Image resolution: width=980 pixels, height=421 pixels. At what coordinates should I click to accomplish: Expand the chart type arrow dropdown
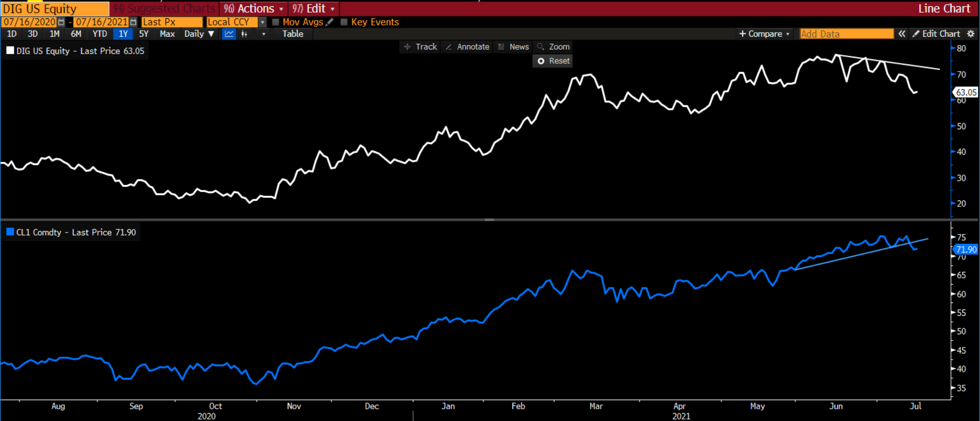tap(263, 34)
